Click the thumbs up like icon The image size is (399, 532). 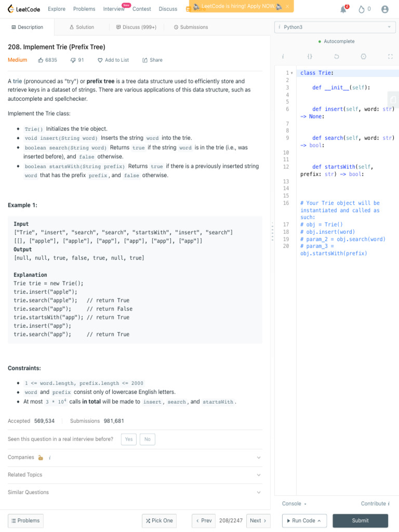click(x=41, y=60)
